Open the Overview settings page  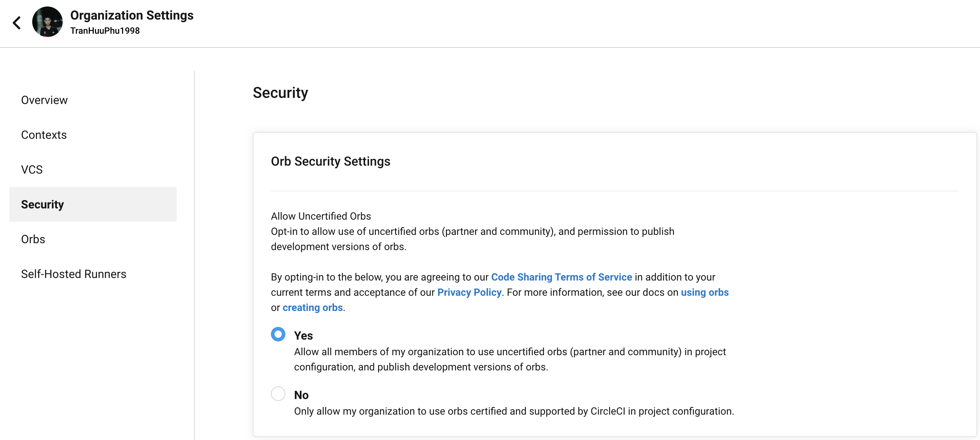(x=44, y=100)
